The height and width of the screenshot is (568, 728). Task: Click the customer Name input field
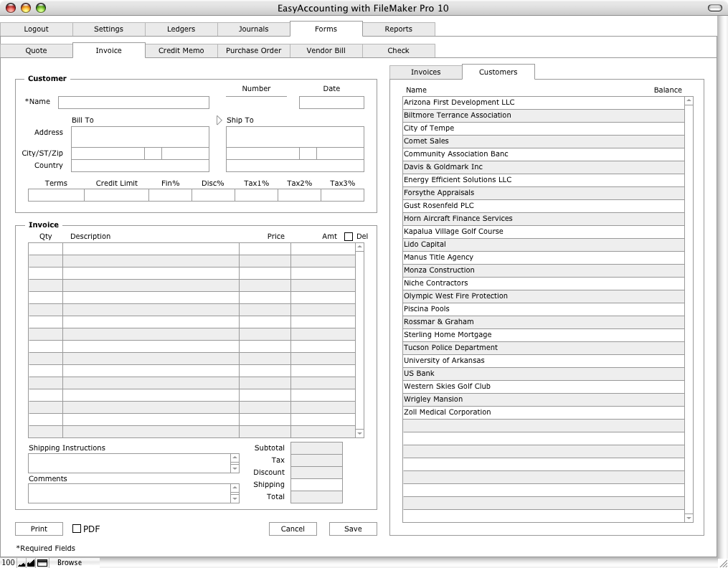(x=133, y=103)
